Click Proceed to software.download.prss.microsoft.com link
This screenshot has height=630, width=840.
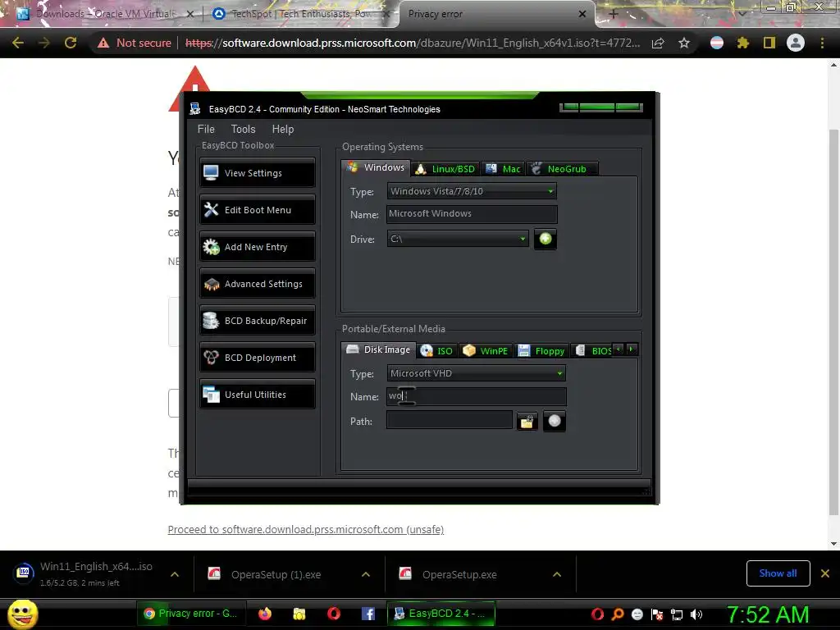point(305,529)
